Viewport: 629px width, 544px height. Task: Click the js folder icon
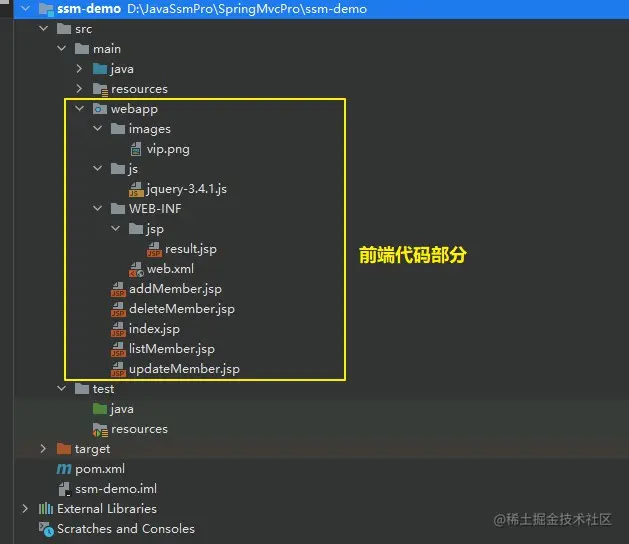pos(118,168)
